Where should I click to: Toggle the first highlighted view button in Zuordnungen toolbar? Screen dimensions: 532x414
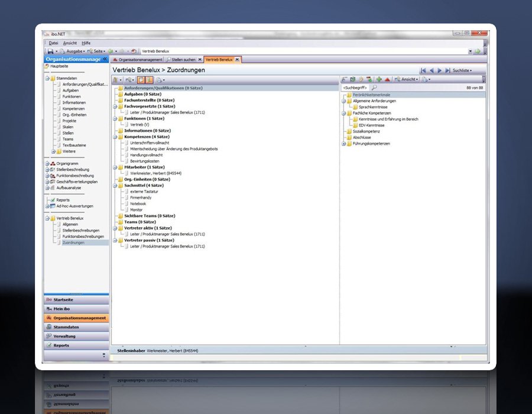pyautogui.click(x=141, y=80)
